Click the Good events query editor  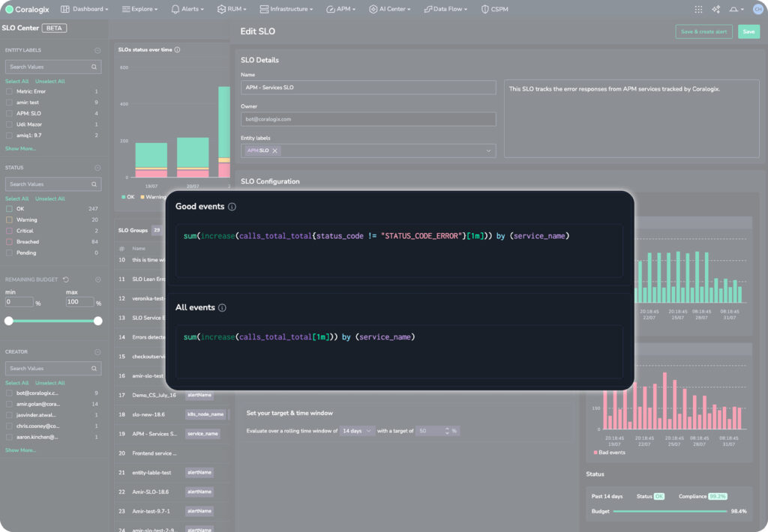point(399,251)
